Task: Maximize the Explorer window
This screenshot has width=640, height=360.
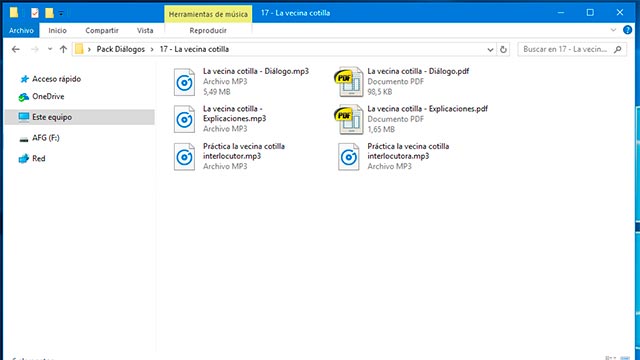Action: [x=590, y=13]
